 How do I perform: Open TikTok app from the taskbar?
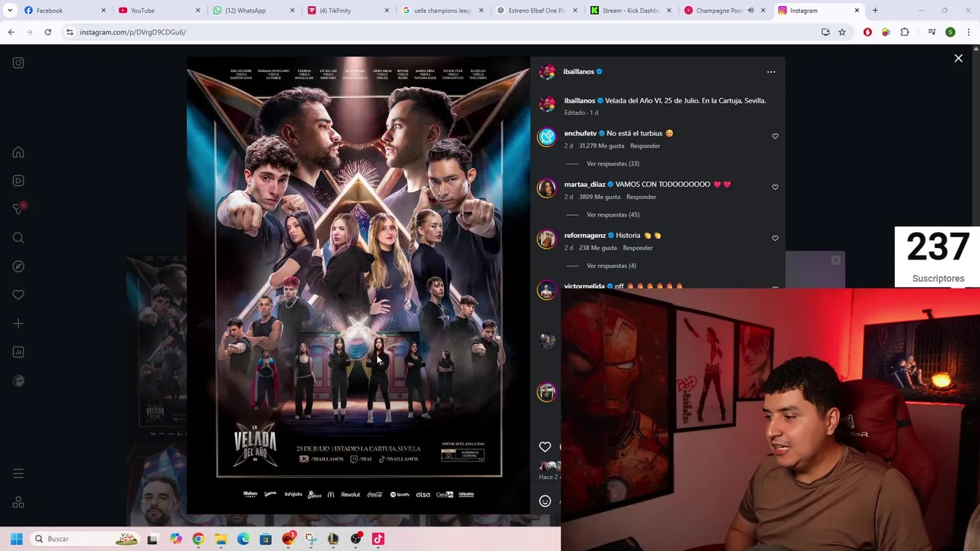pyautogui.click(x=377, y=539)
